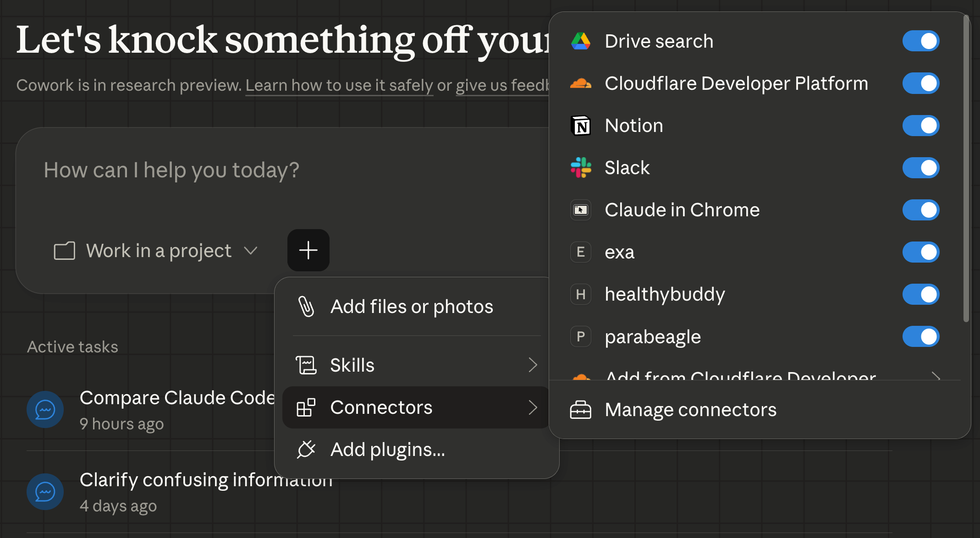This screenshot has height=538, width=980.
Task: Open the Work in a project dropdown
Action: coord(156,251)
